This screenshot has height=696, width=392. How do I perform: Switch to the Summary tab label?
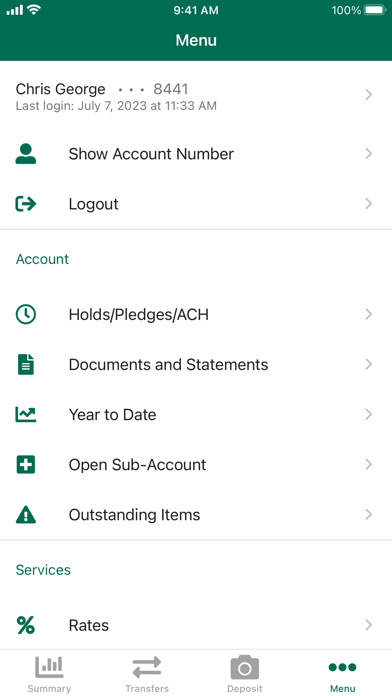tap(49, 688)
